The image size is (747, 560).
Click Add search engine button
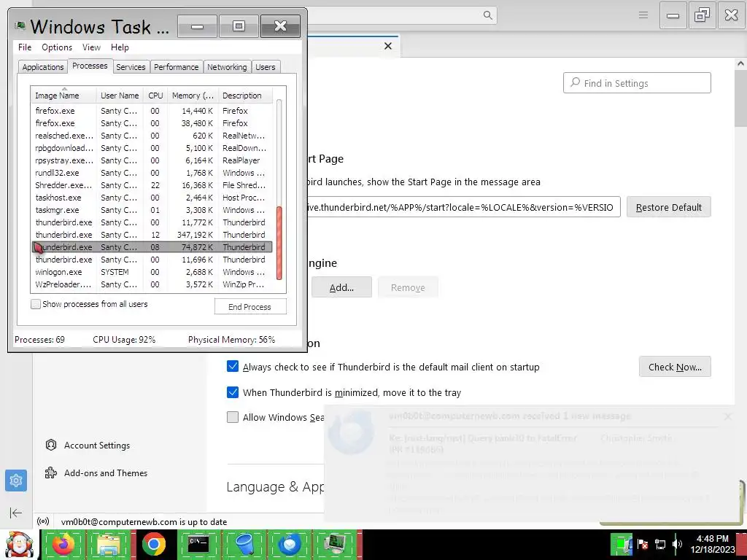click(x=341, y=287)
